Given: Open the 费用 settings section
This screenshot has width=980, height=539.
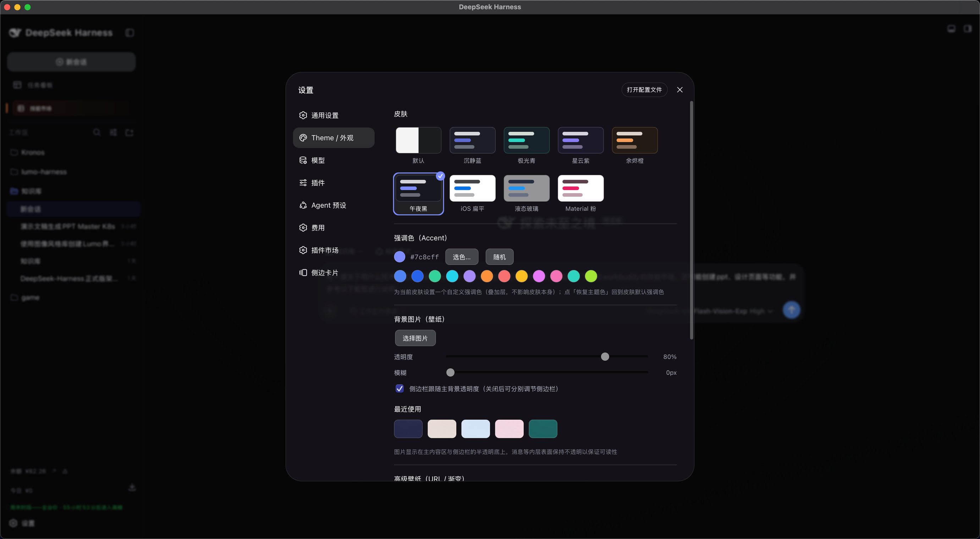Looking at the screenshot, I should click(334, 228).
